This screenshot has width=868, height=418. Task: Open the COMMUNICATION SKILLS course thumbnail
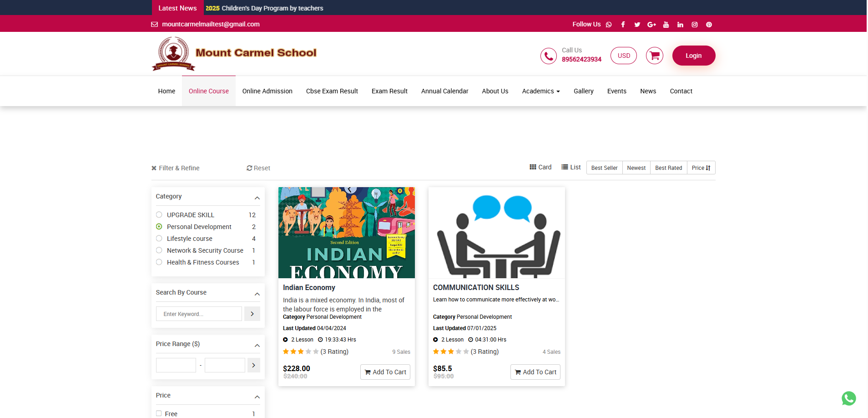[496, 233]
